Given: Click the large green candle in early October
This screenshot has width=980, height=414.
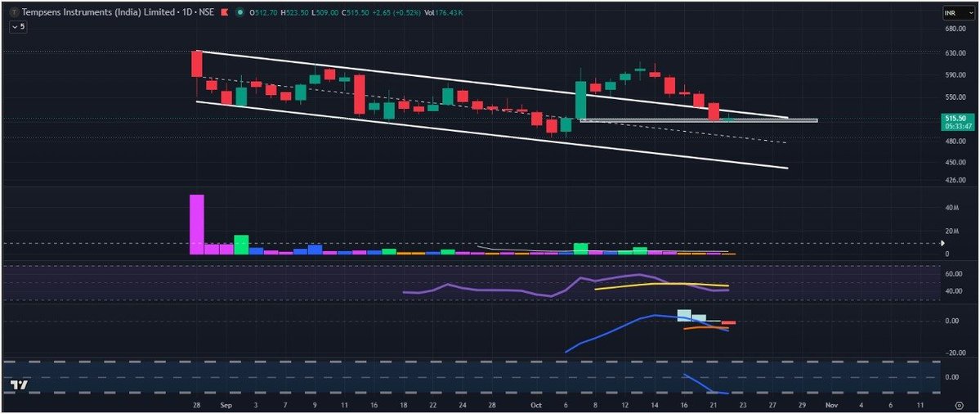Looking at the screenshot, I should pyautogui.click(x=580, y=100).
